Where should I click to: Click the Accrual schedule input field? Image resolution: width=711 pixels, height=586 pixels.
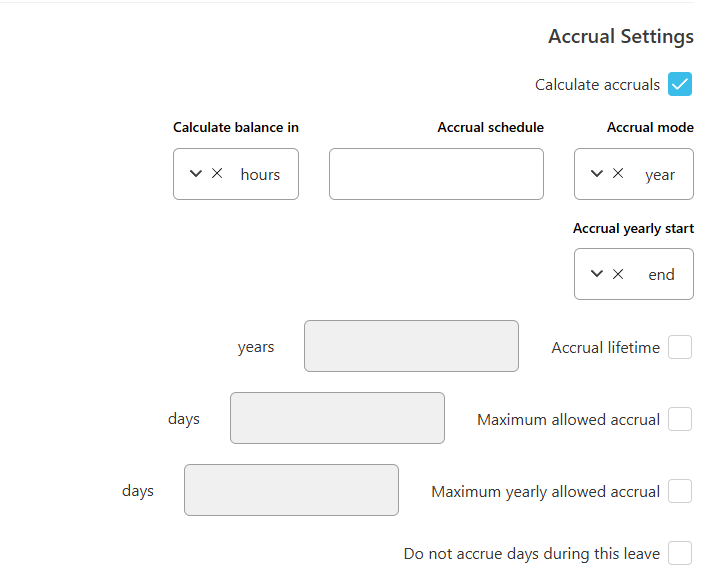tap(436, 174)
